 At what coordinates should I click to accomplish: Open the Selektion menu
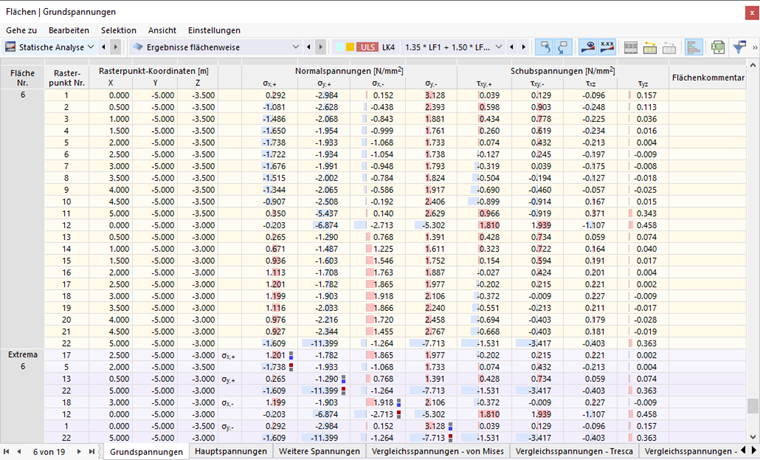120,30
